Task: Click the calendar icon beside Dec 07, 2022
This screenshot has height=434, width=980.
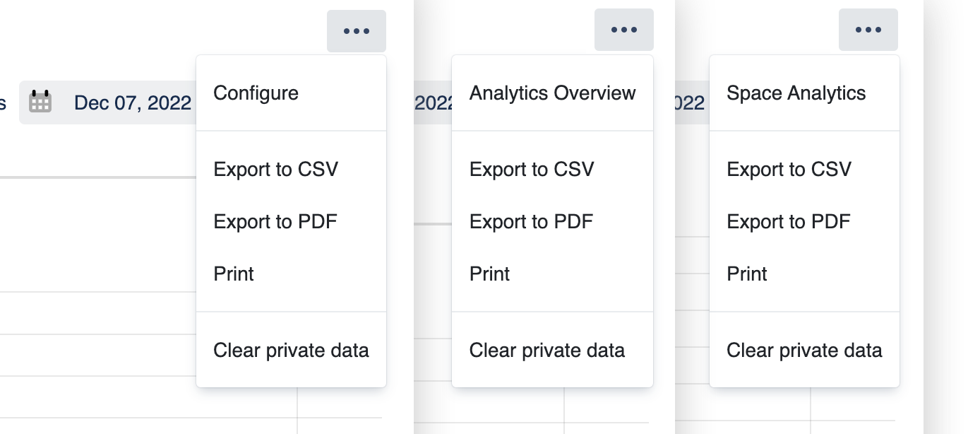Action: (x=40, y=102)
